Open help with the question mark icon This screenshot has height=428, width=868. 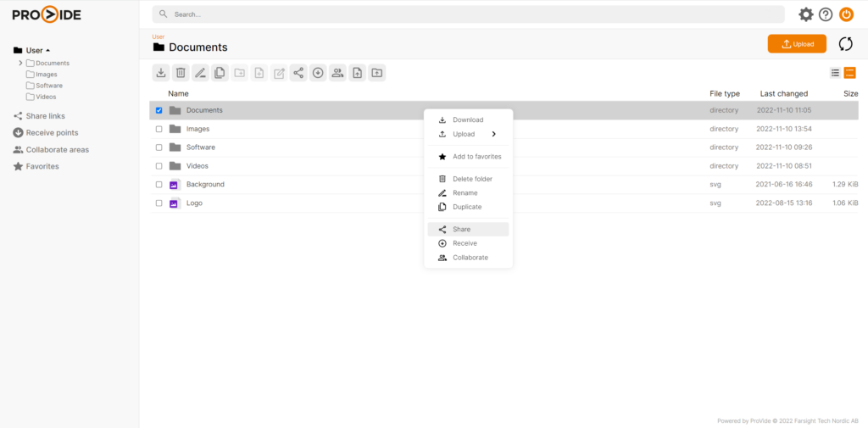pyautogui.click(x=826, y=14)
